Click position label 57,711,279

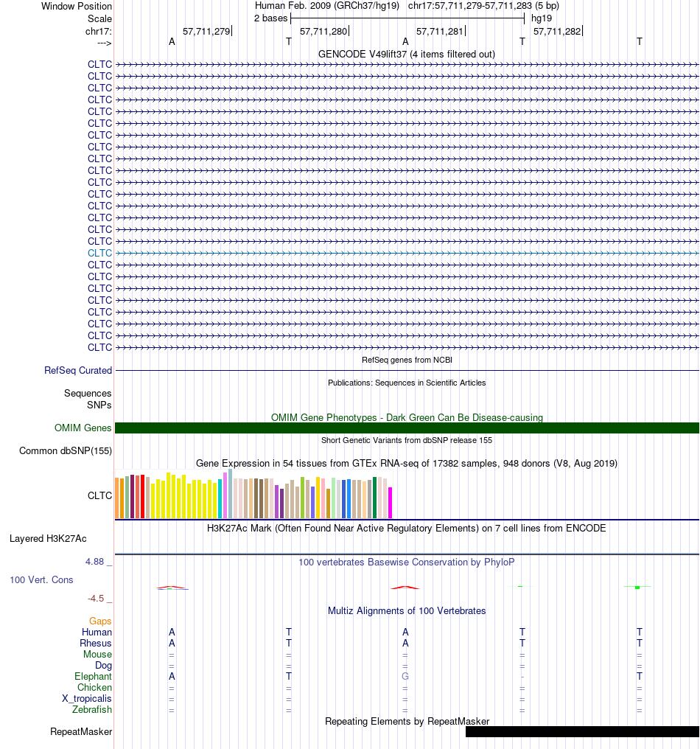click(x=206, y=32)
